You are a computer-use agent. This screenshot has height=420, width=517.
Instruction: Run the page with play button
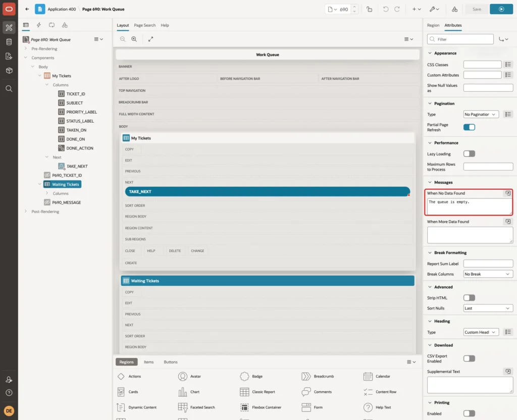[501, 9]
